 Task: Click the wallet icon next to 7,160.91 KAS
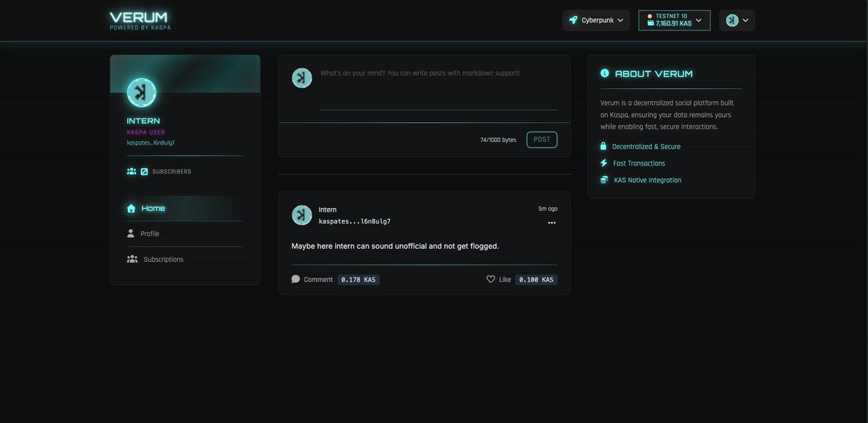[650, 24]
